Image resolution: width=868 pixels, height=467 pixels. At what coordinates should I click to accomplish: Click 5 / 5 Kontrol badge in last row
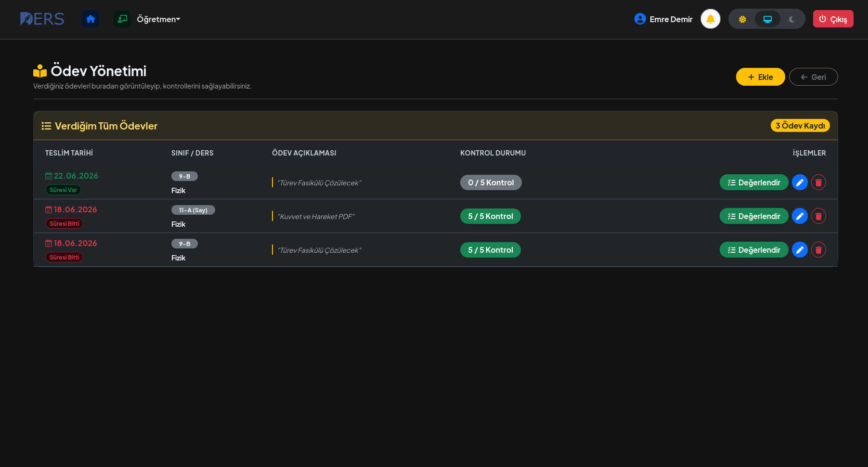pos(491,250)
